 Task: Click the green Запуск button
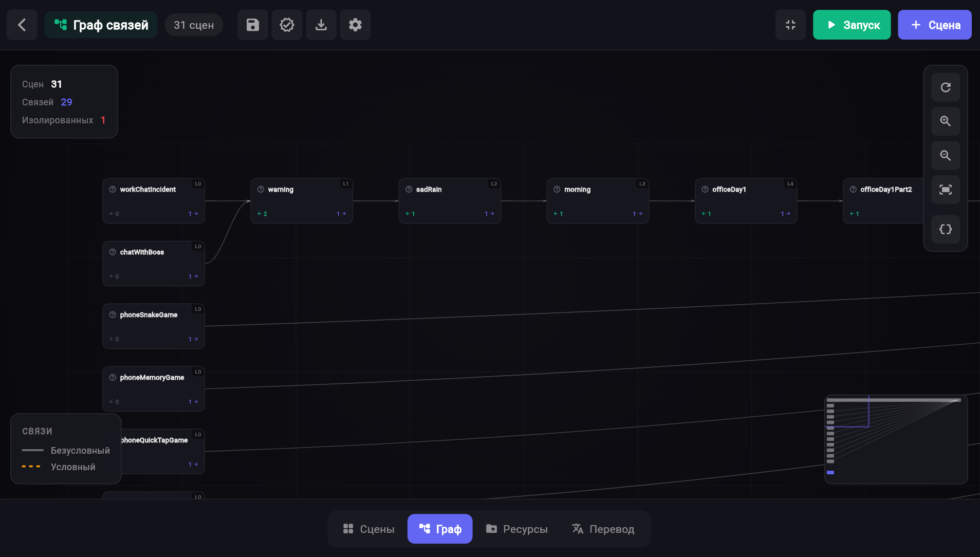[852, 25]
